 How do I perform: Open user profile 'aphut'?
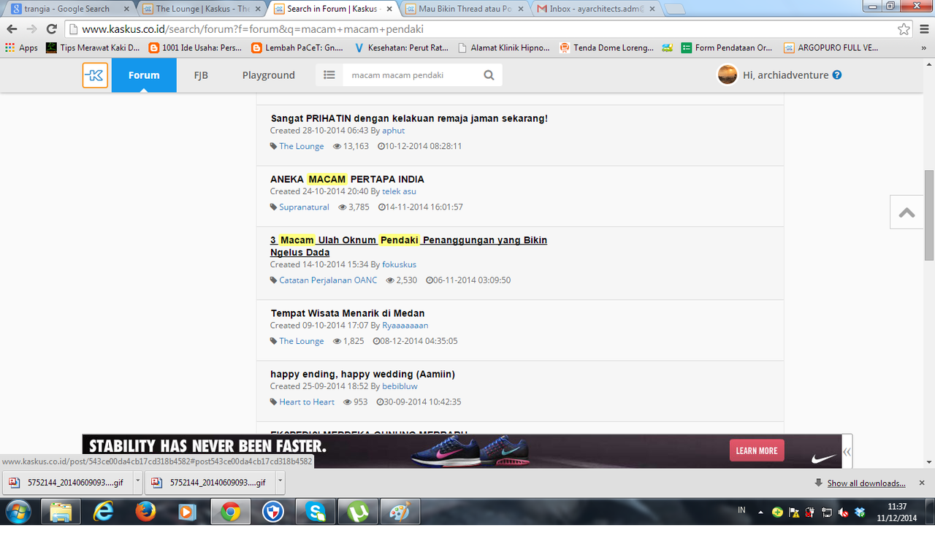coord(393,131)
